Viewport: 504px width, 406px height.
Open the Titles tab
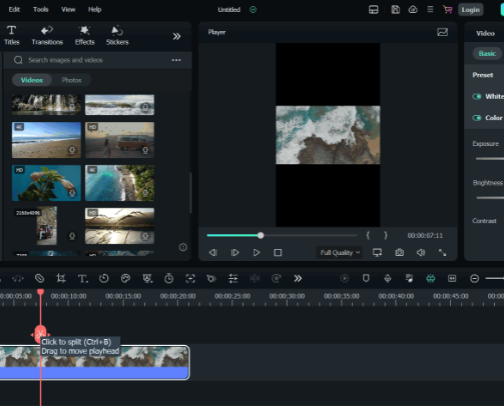[x=12, y=35]
